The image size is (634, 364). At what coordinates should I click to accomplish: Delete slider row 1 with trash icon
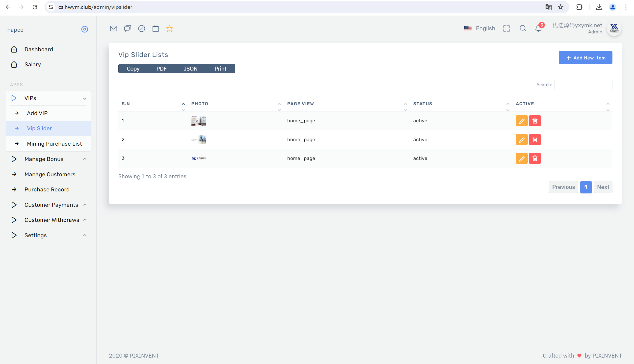click(535, 121)
